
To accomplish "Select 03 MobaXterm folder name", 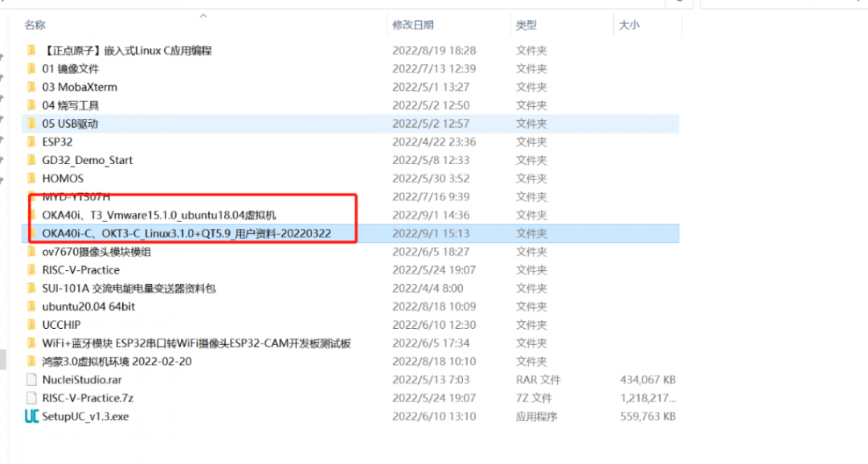I will click(x=80, y=87).
